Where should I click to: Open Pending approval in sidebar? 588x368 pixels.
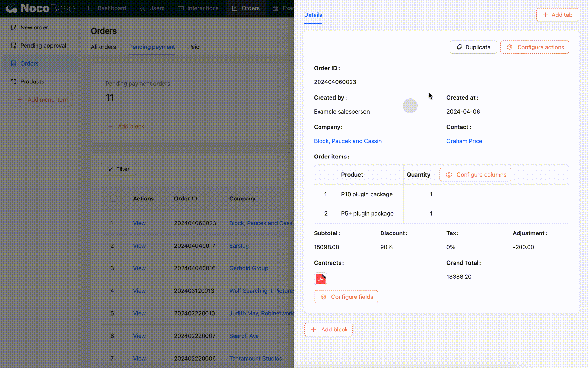pyautogui.click(x=40, y=46)
